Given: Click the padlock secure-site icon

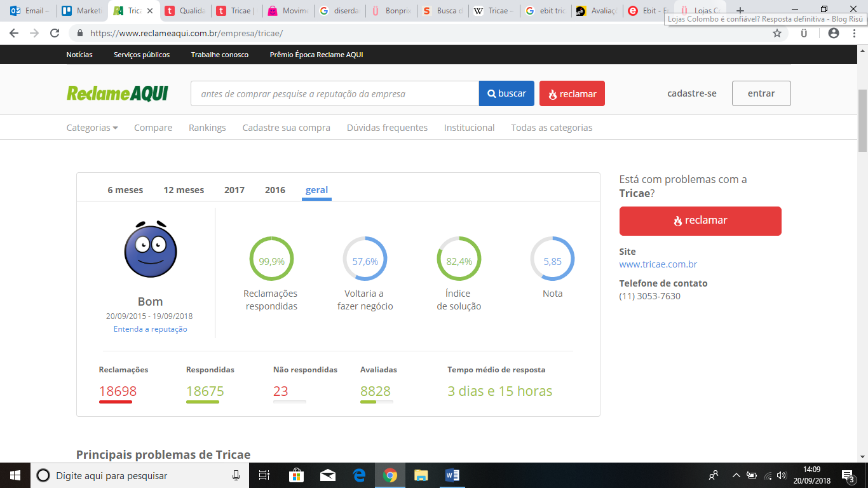Looking at the screenshot, I should (80, 33).
